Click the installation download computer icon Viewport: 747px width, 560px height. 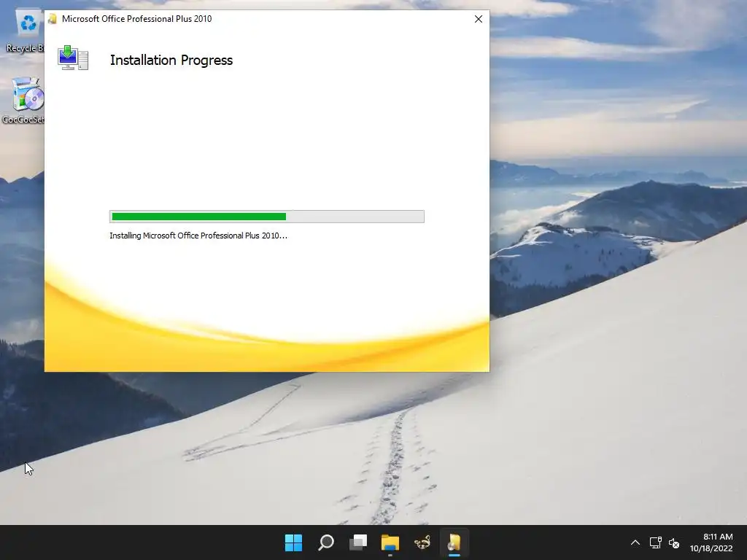(x=73, y=58)
